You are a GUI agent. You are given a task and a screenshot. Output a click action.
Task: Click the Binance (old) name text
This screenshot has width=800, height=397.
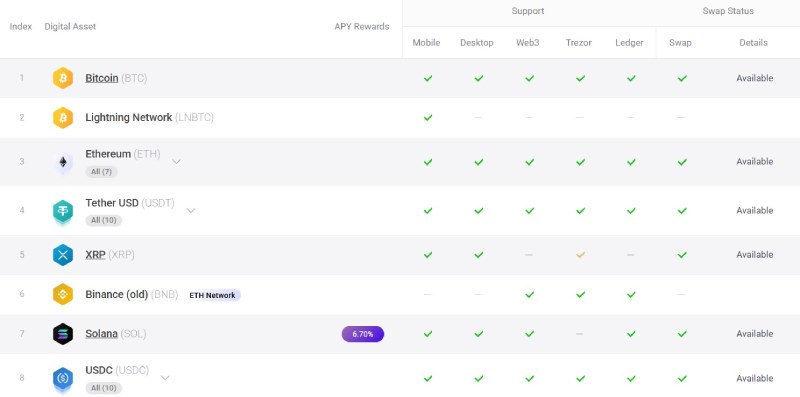116,294
